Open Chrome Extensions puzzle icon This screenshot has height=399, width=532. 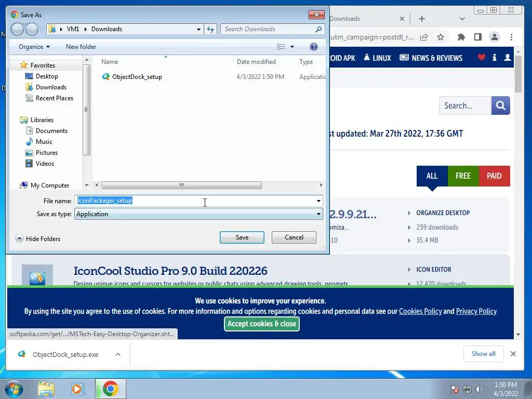click(x=461, y=37)
